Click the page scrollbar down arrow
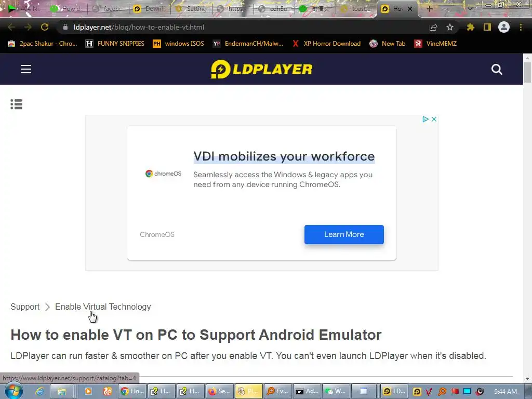 click(x=527, y=378)
